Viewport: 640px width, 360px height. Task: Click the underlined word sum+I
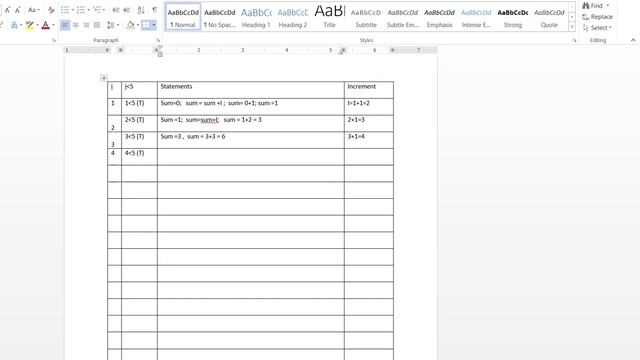[209, 120]
